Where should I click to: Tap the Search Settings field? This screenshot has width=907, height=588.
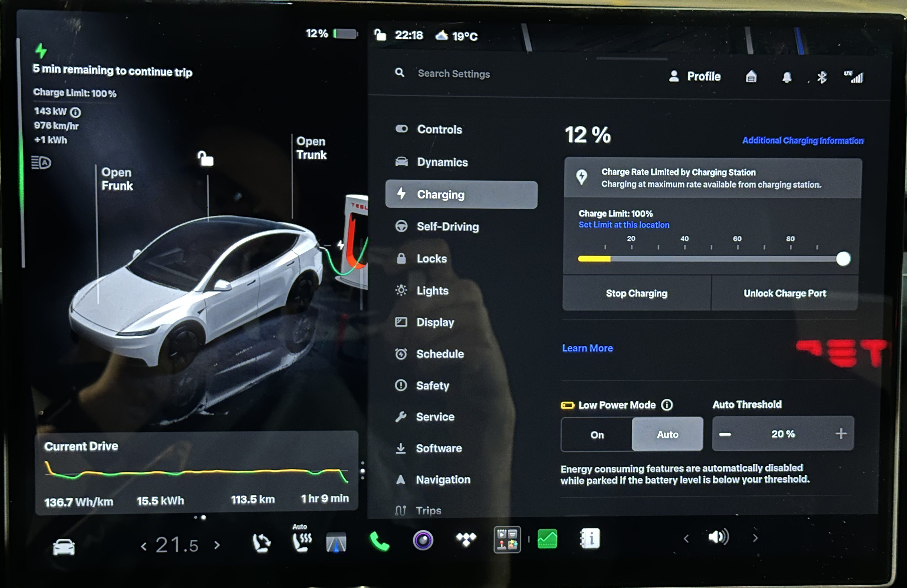(453, 73)
